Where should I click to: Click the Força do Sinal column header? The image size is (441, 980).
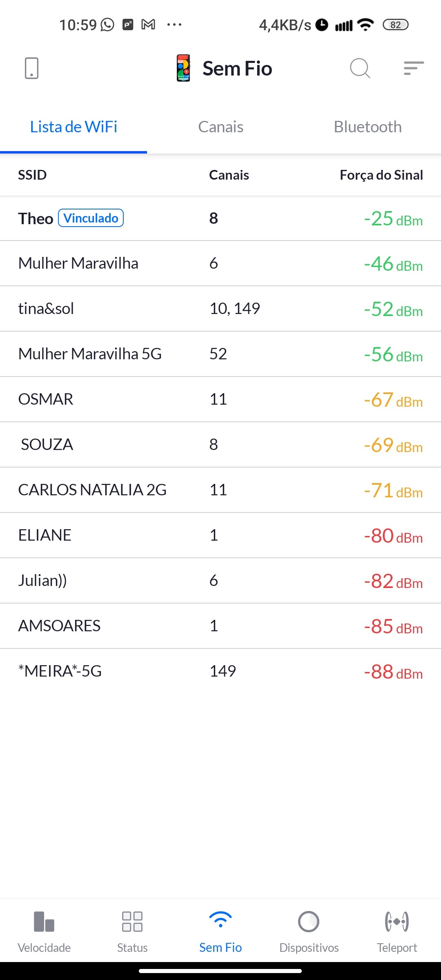381,175
